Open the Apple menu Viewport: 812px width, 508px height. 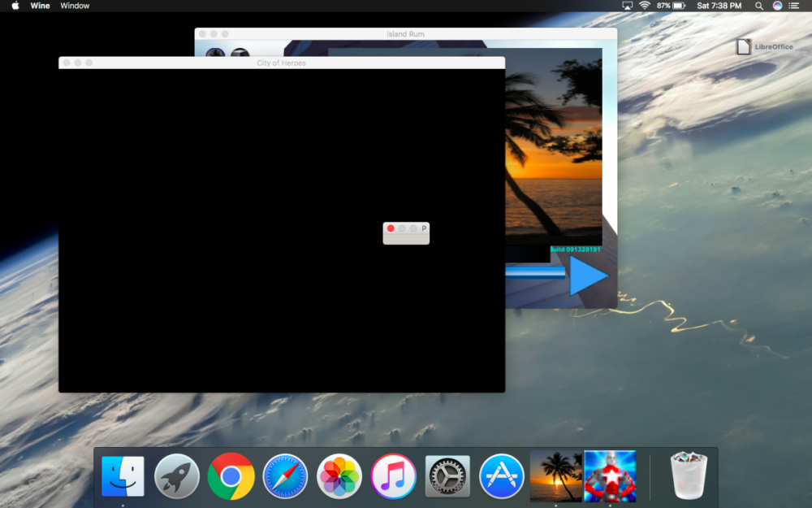click(x=15, y=6)
